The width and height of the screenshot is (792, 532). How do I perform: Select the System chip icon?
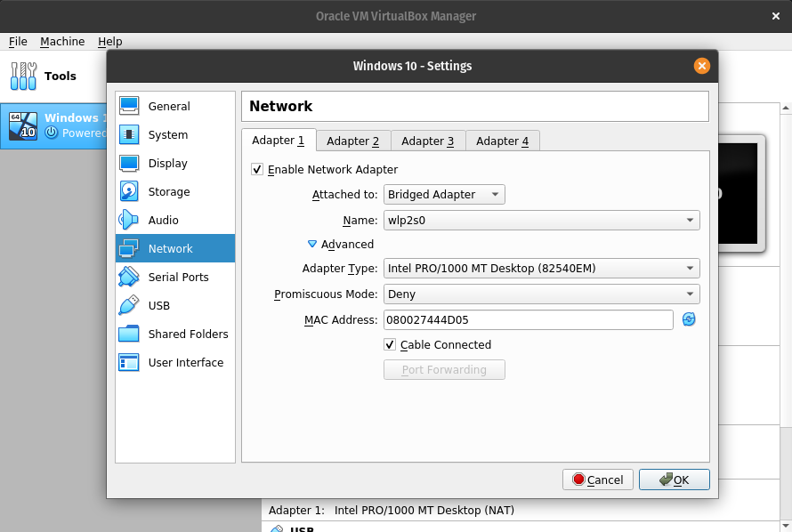click(x=129, y=134)
